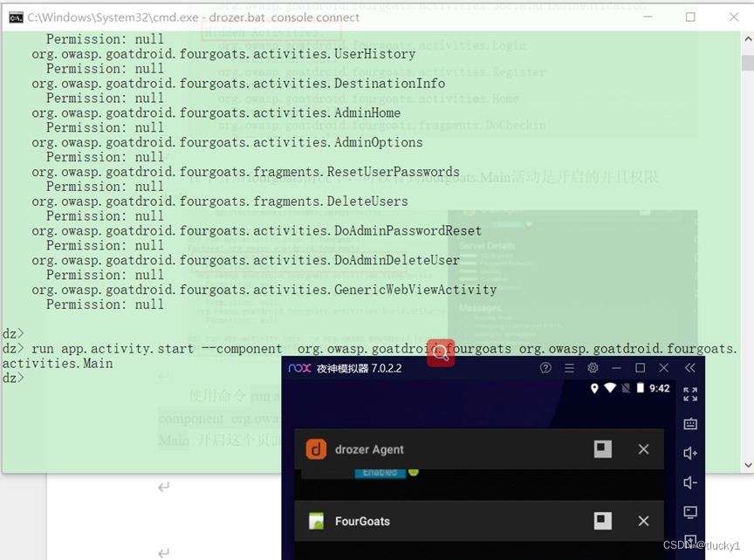This screenshot has height=560, width=754.
Task: Click the AdminHome activity line
Action: click(x=216, y=113)
